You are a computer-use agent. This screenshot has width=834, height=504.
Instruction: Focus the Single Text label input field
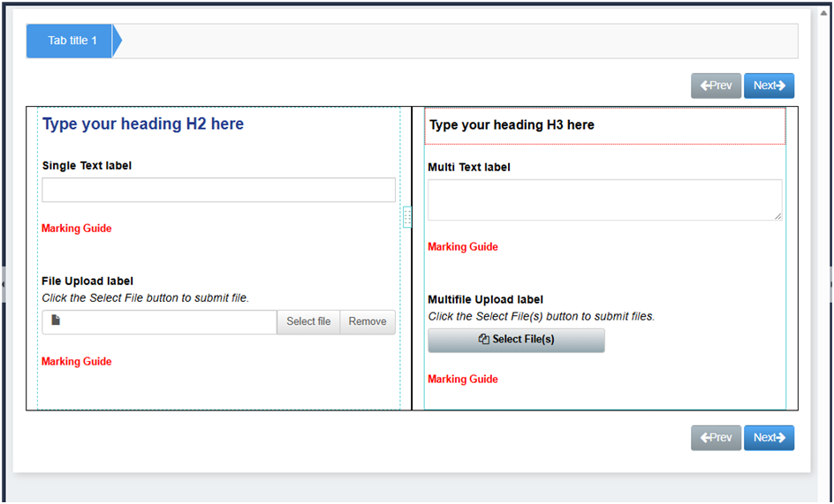(x=218, y=190)
